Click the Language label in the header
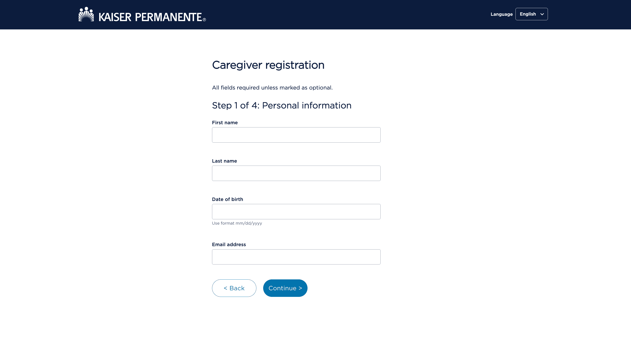 pos(501,14)
